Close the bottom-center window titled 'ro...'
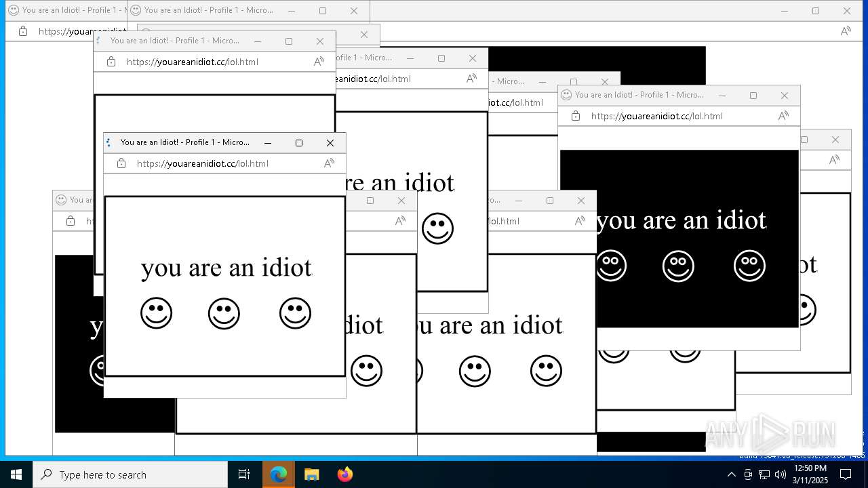This screenshot has height=488, width=868. pyautogui.click(x=581, y=201)
